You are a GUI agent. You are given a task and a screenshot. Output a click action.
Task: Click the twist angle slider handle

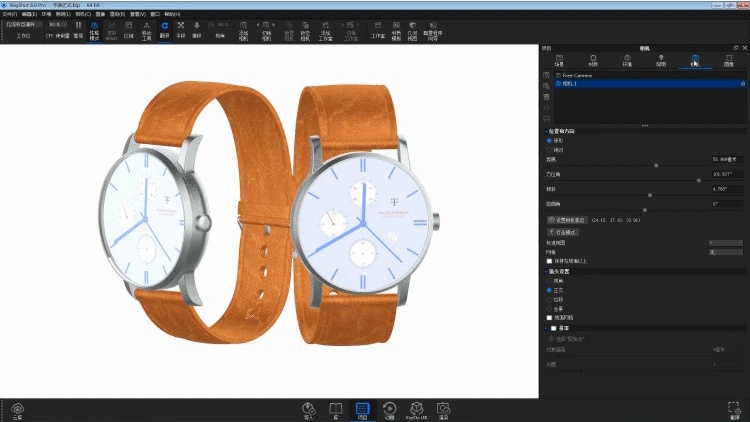[x=645, y=210]
